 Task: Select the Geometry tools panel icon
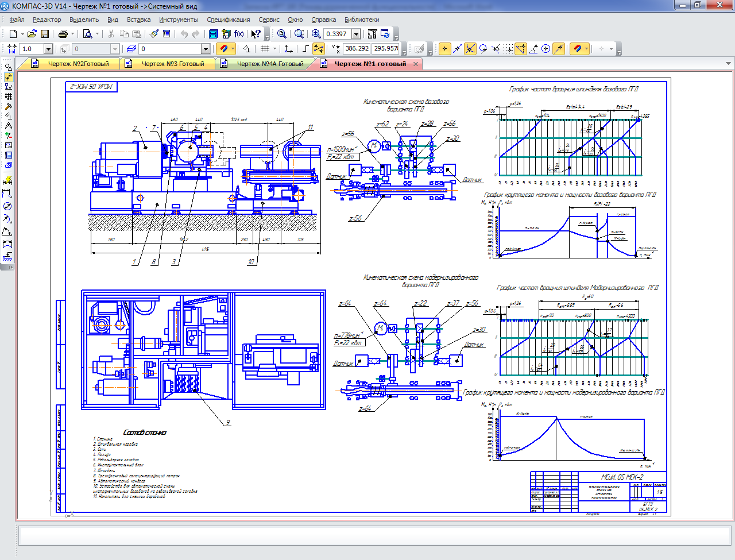pyautogui.click(x=8, y=67)
